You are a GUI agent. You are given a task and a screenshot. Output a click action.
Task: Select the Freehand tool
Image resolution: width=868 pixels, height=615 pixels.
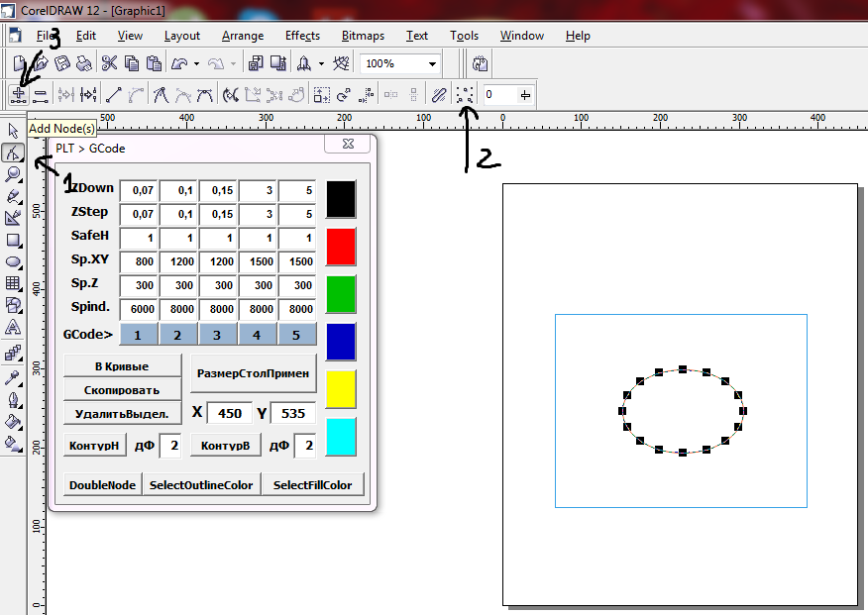pyautogui.click(x=13, y=196)
